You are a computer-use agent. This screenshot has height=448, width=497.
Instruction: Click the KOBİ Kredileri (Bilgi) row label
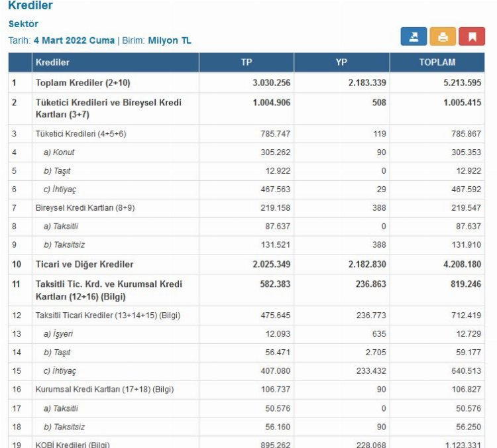(72, 445)
